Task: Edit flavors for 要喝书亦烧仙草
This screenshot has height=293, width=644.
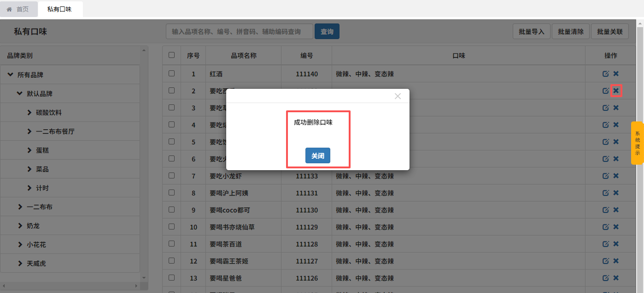Action: click(x=606, y=227)
